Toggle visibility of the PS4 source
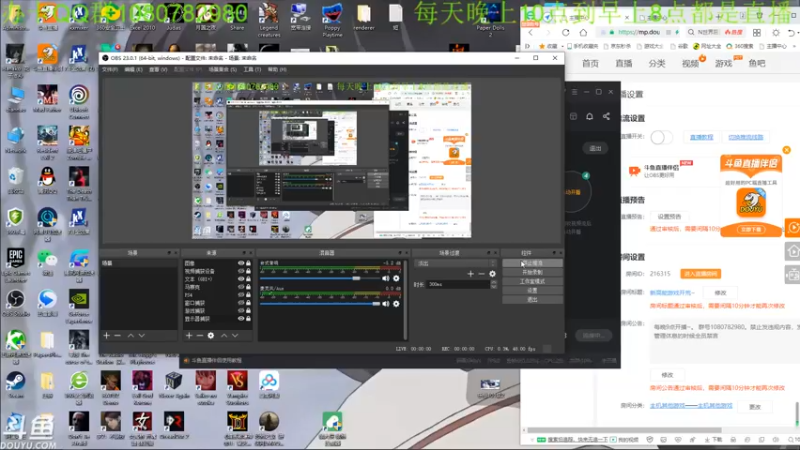The width and height of the screenshot is (800, 450). (x=241, y=295)
